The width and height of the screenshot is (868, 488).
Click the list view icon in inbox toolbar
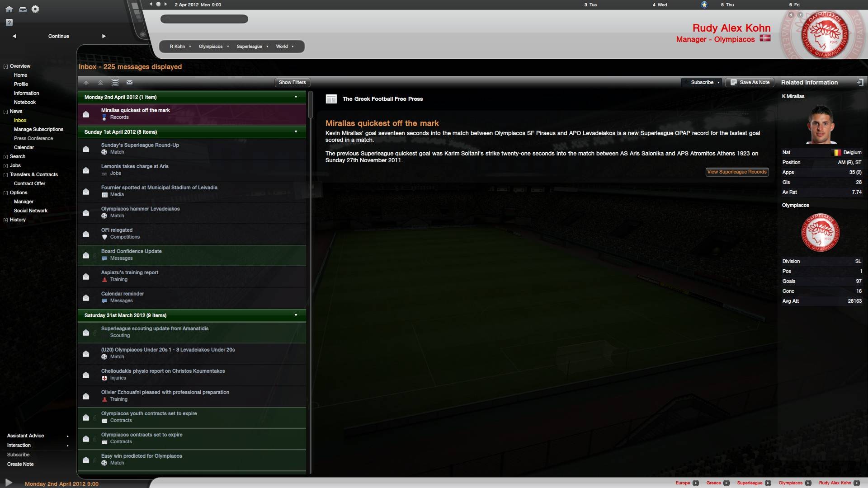point(115,82)
